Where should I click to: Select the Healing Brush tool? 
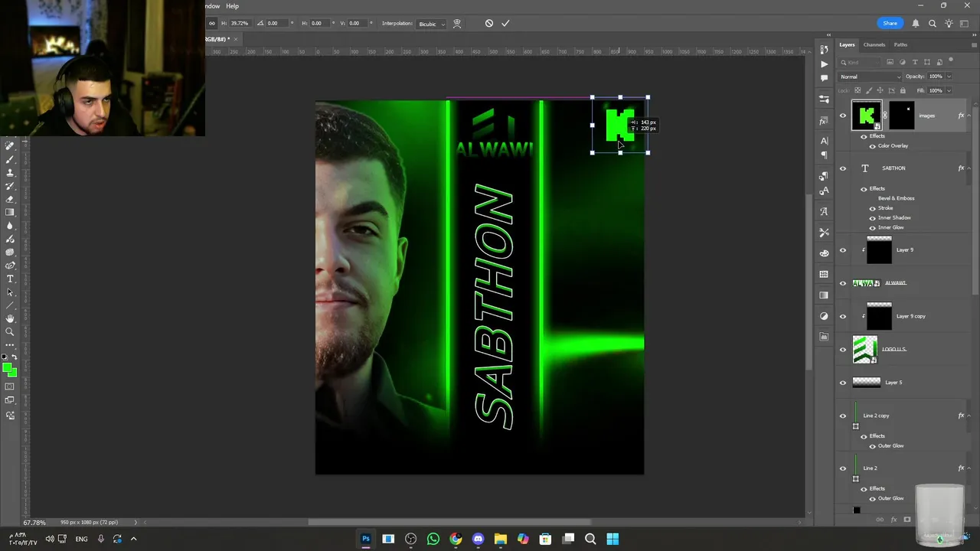point(10,146)
